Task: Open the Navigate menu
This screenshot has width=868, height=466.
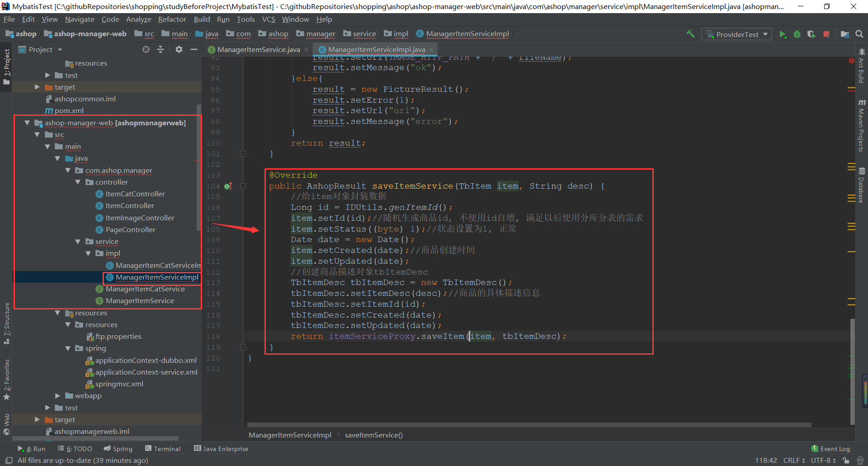Action: (80, 19)
